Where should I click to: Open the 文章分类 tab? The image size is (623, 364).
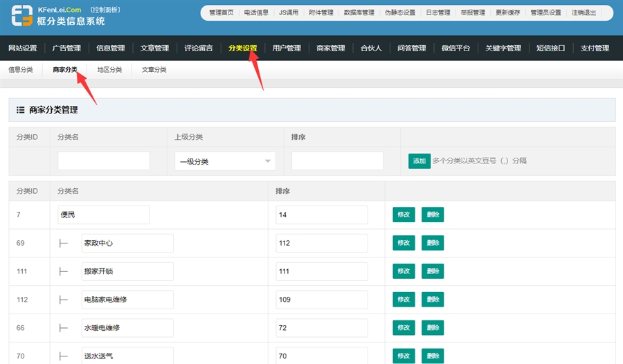154,70
